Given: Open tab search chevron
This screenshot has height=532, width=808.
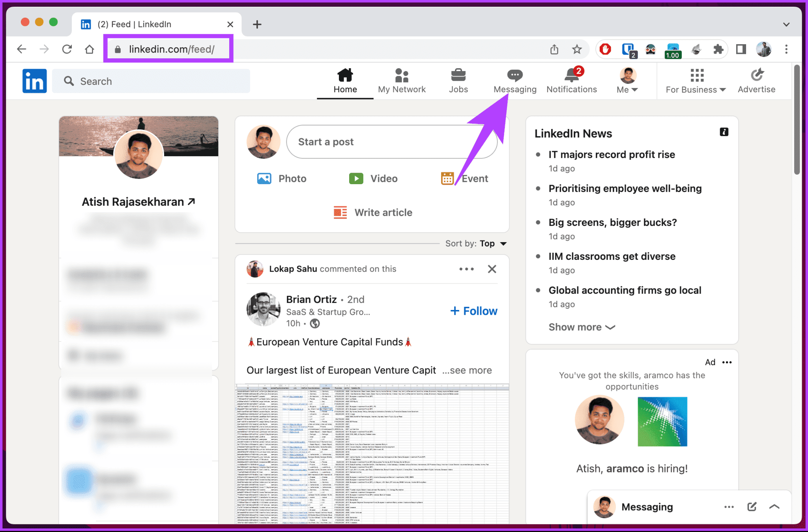Looking at the screenshot, I should 786,24.
